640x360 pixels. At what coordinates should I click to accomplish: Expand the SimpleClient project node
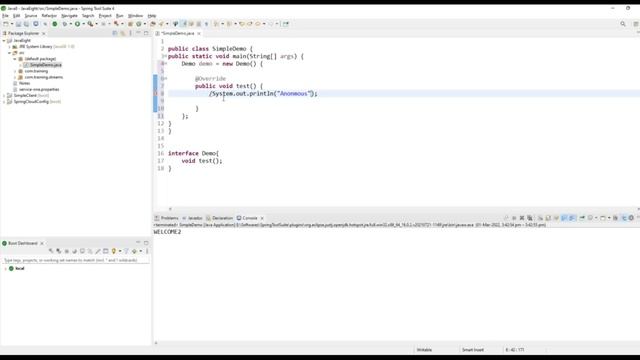(4, 96)
